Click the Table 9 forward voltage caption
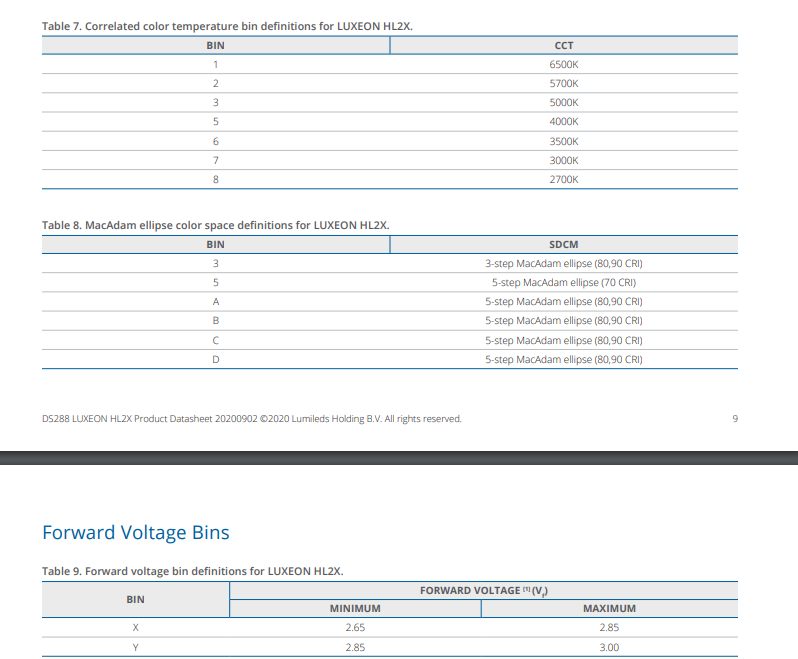Viewport: 798px width, 659px height. 192,571
